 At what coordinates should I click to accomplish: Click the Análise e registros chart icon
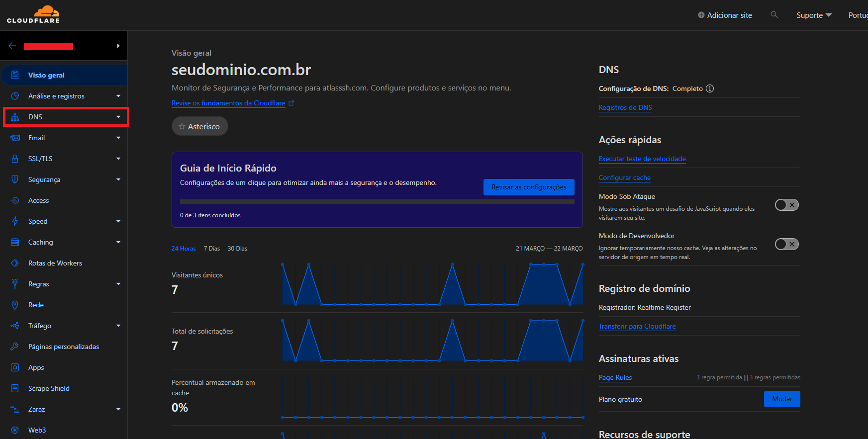(x=15, y=96)
